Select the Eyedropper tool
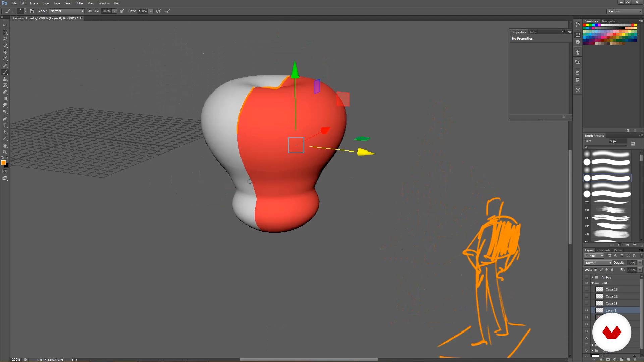644x362 pixels. [5, 59]
